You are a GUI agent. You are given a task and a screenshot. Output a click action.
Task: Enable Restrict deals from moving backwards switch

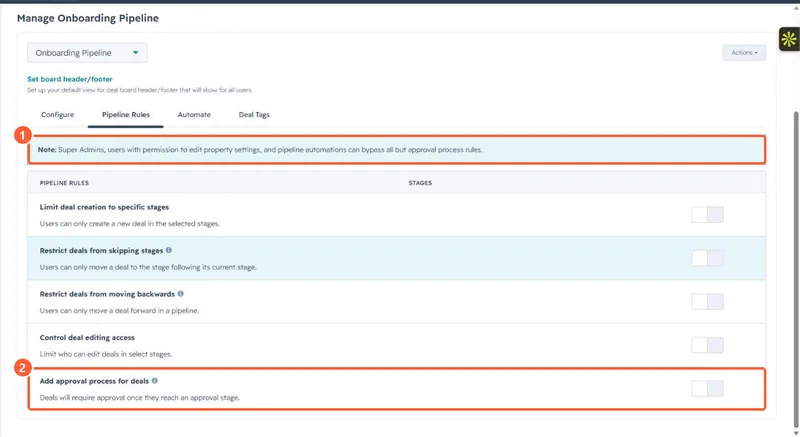tap(707, 301)
